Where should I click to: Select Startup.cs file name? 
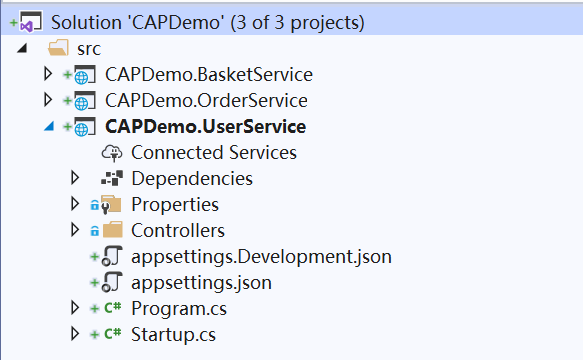(173, 334)
